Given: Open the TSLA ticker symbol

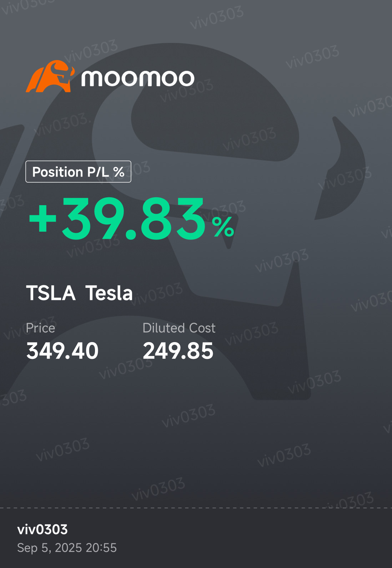Looking at the screenshot, I should pyautogui.click(x=51, y=293).
